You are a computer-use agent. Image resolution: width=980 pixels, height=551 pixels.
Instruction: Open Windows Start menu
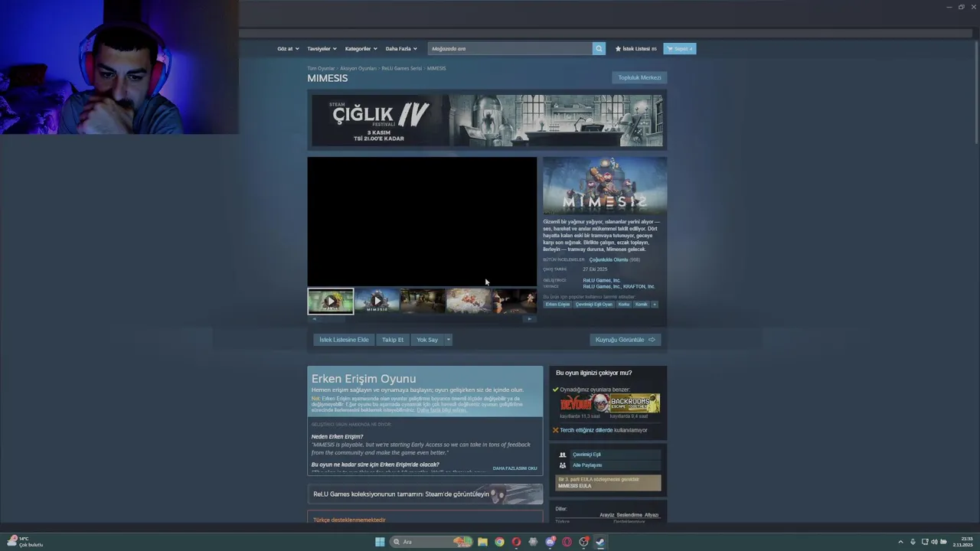point(380,542)
